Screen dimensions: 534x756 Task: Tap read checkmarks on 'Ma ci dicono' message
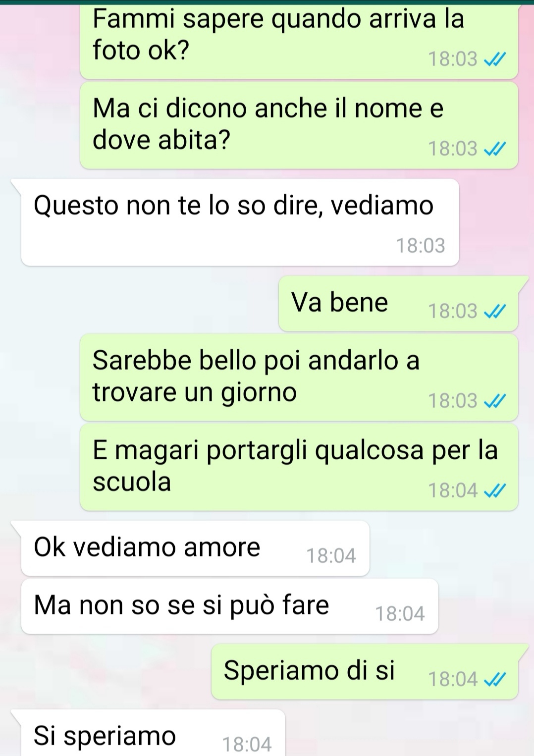(494, 149)
